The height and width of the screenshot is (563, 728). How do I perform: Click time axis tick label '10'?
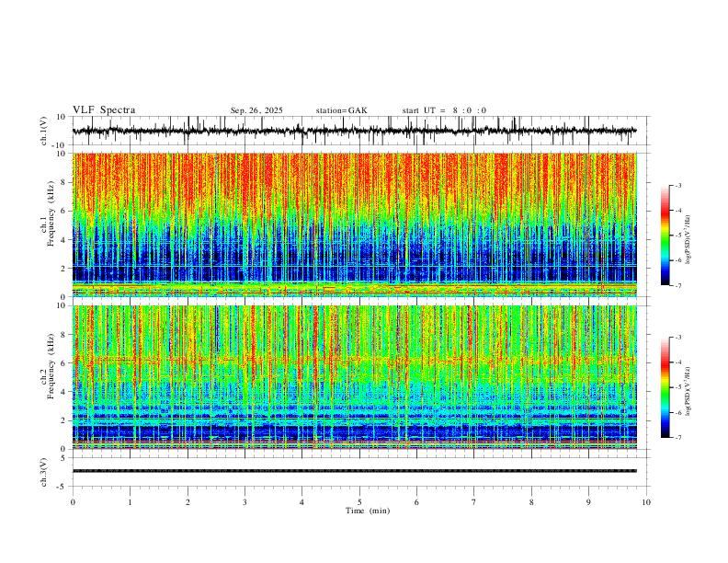(x=646, y=502)
